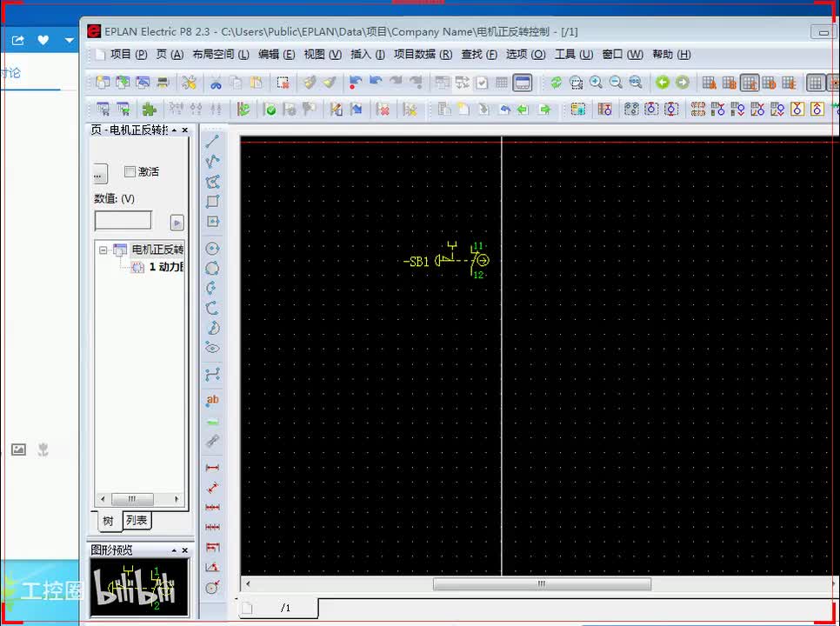Select grid B snap icon
The height and width of the screenshot is (626, 840).
[729, 83]
